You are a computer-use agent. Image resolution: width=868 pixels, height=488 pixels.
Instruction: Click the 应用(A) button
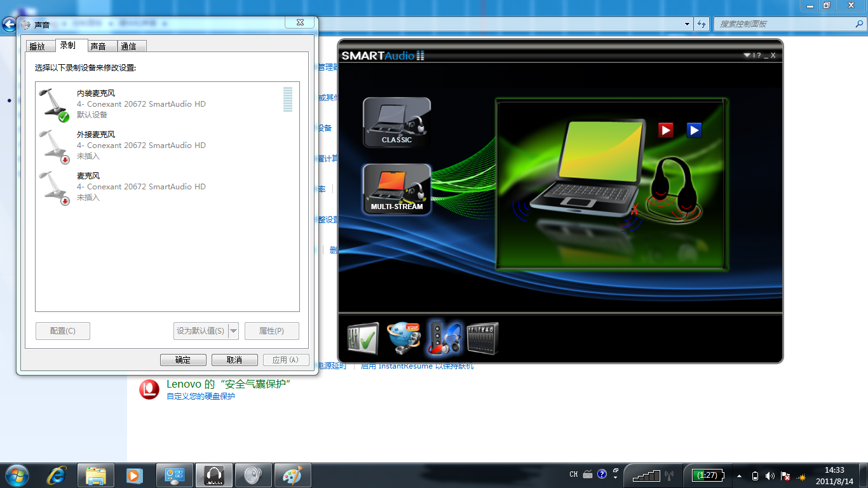[x=286, y=360]
